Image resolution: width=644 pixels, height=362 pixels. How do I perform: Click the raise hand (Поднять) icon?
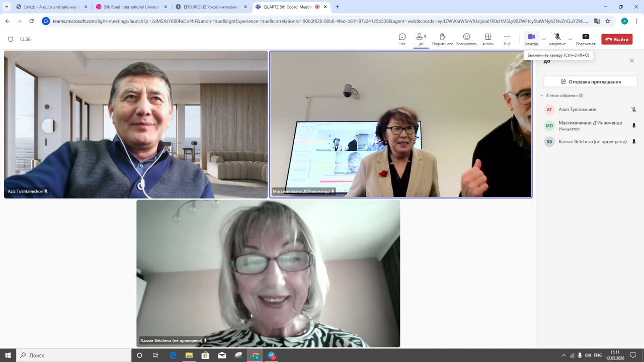tap(442, 37)
